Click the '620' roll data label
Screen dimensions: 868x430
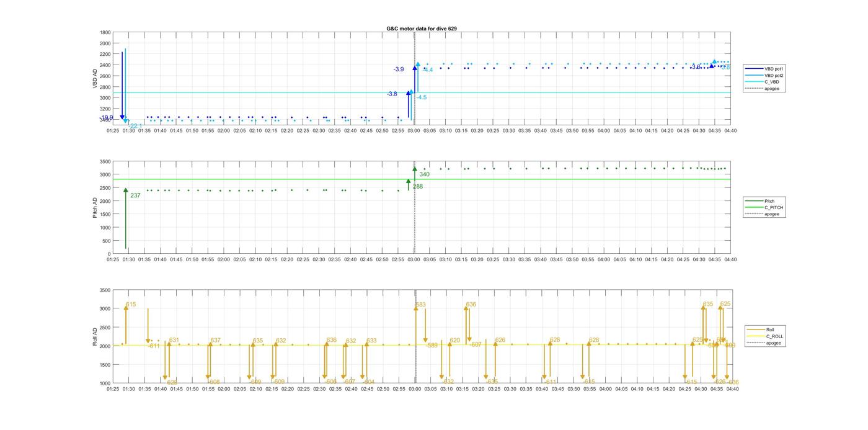pyautogui.click(x=455, y=340)
